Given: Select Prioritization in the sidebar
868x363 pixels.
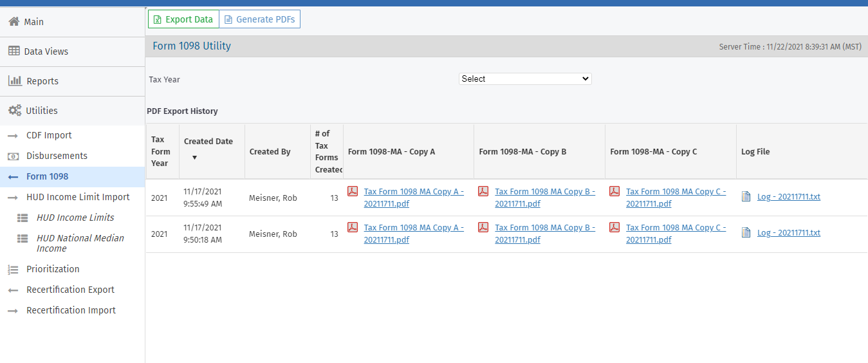Looking at the screenshot, I should (x=53, y=269).
